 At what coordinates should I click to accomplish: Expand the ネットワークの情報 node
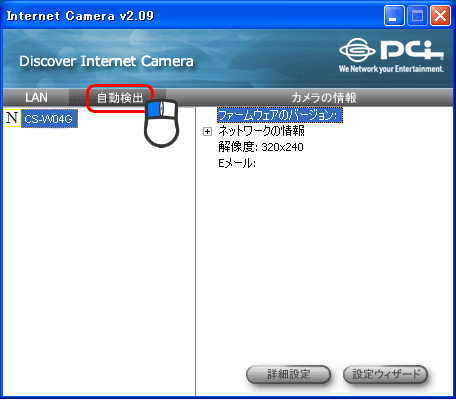(x=207, y=132)
